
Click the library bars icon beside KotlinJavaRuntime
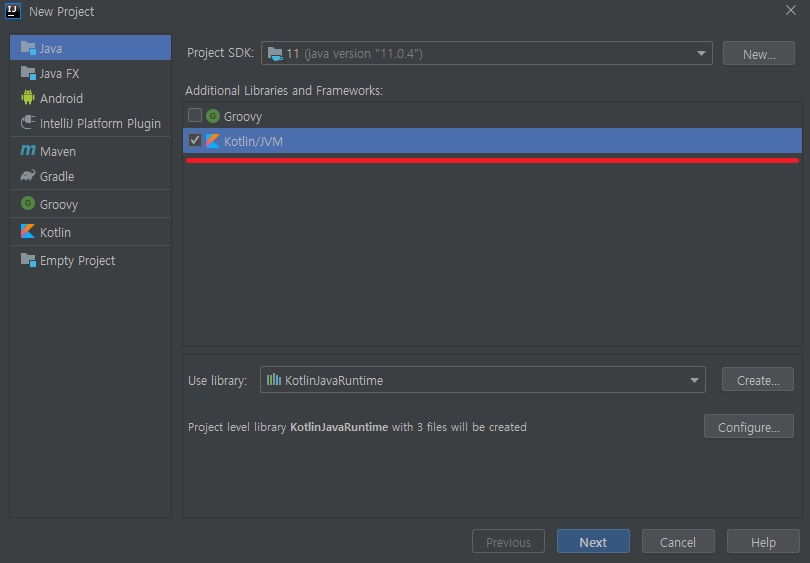click(x=274, y=380)
